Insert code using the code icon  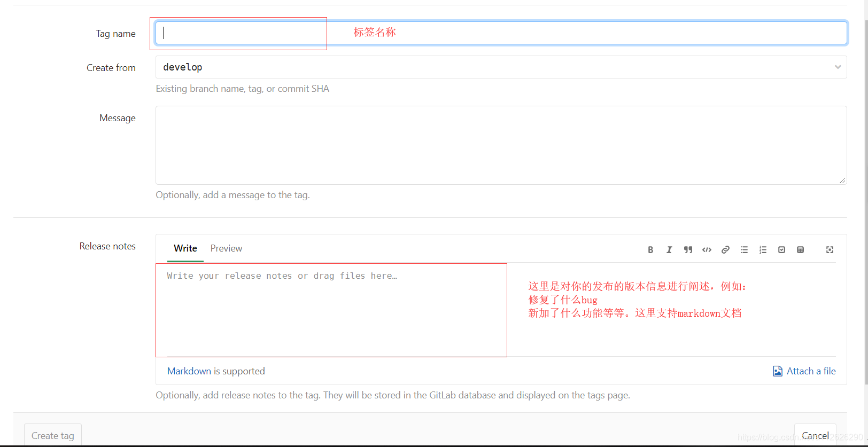pyautogui.click(x=707, y=249)
